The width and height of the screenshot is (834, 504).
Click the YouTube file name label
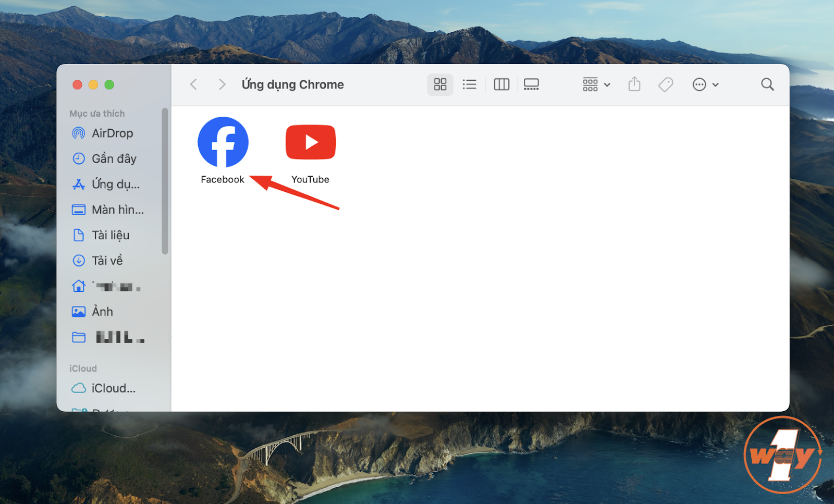tap(310, 179)
